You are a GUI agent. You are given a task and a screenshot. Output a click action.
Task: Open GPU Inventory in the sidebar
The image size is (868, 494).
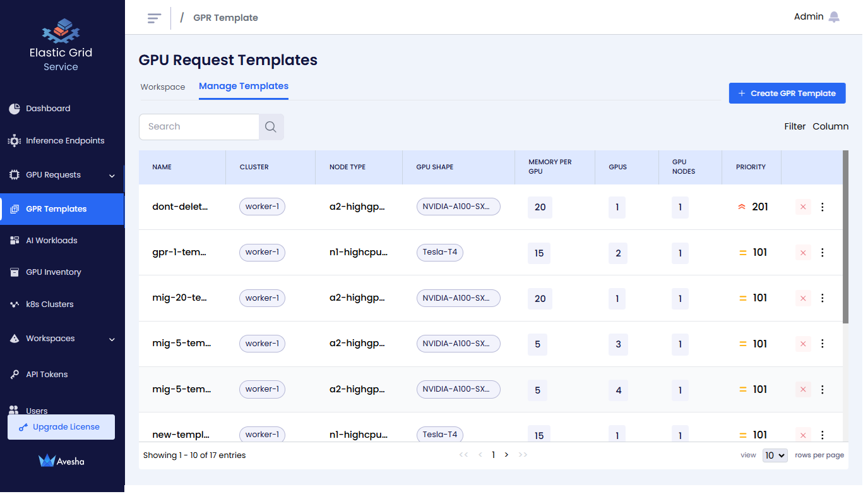(x=53, y=272)
